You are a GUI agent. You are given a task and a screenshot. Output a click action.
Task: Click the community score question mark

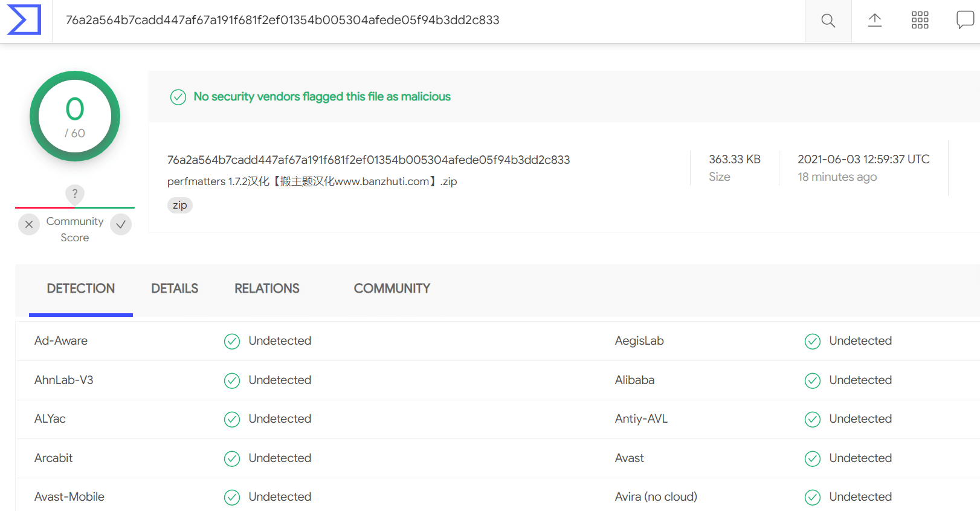75,194
